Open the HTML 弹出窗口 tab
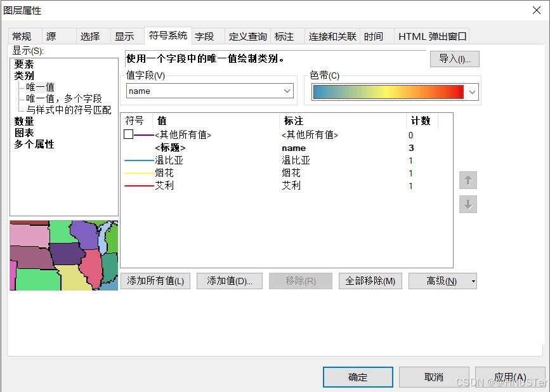 click(432, 36)
